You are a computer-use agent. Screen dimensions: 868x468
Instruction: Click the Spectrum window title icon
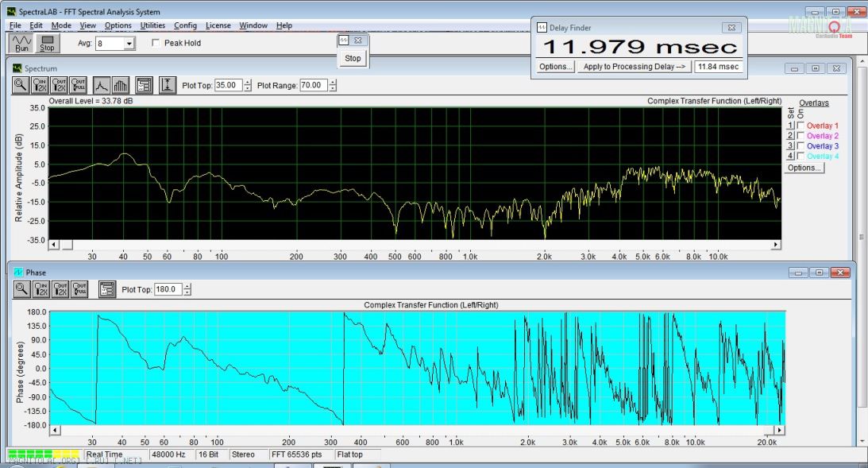[x=17, y=68]
